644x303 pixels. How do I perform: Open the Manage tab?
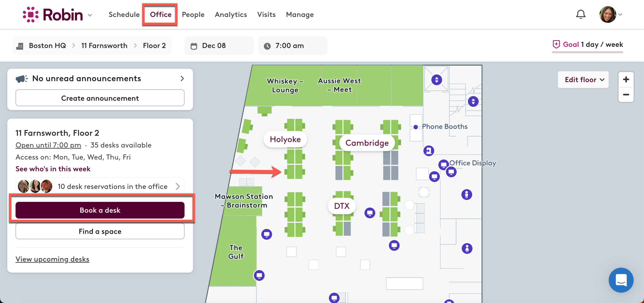point(300,15)
